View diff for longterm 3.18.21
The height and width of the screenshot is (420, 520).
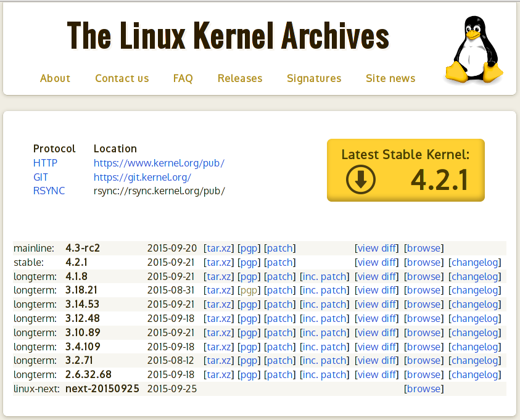376,290
